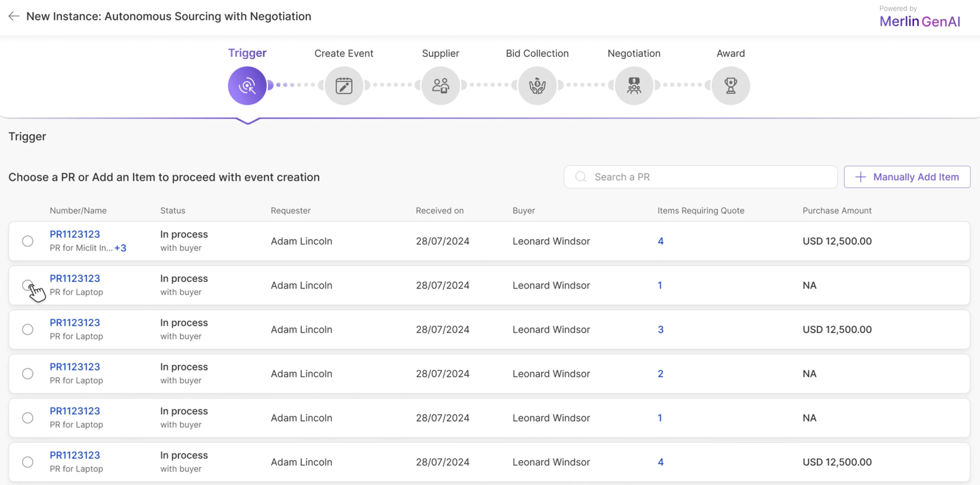
Task: Click the Manually Add Item button
Action: coord(907,177)
